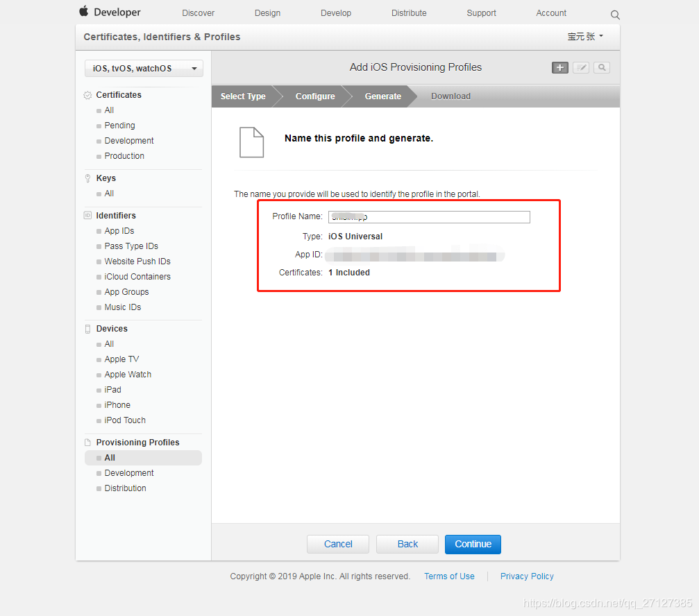
Task: Click the Profile Name input field
Action: 429,217
